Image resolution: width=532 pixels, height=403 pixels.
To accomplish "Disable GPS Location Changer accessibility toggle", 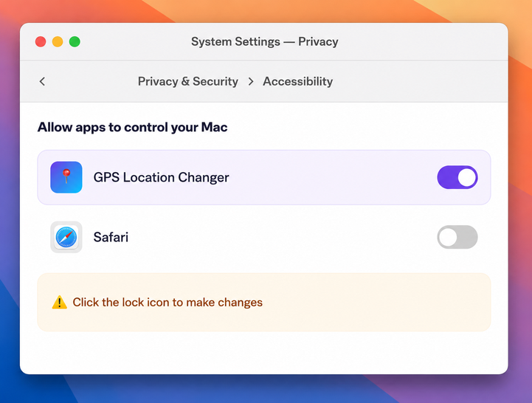I will pyautogui.click(x=457, y=177).
